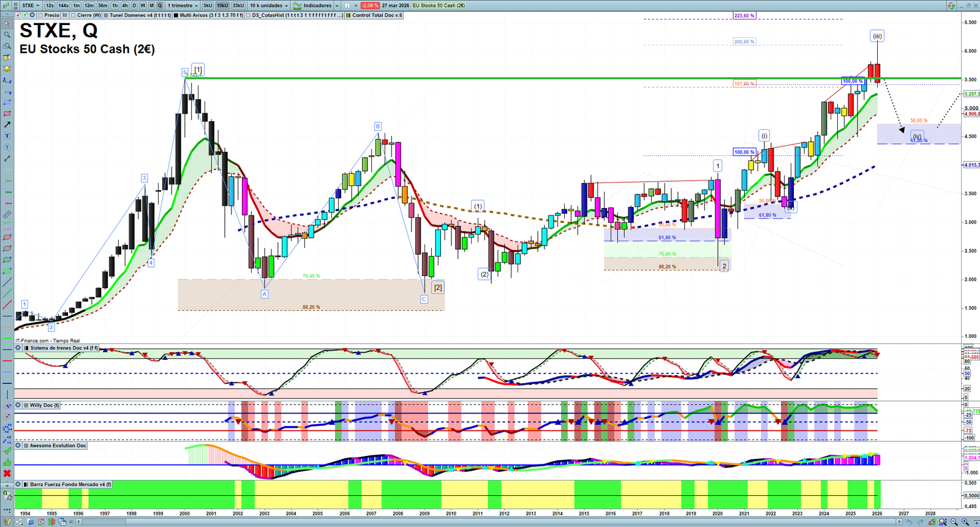This screenshot has height=527, width=980.
Task: Select the cursor pointer tool
Action: (7, 24)
